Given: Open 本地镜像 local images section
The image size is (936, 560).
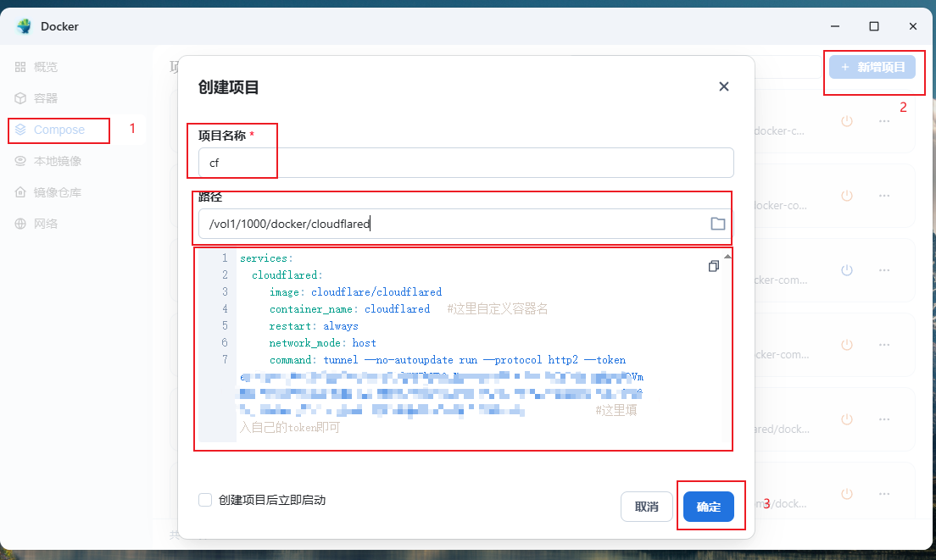Looking at the screenshot, I should click(x=57, y=161).
